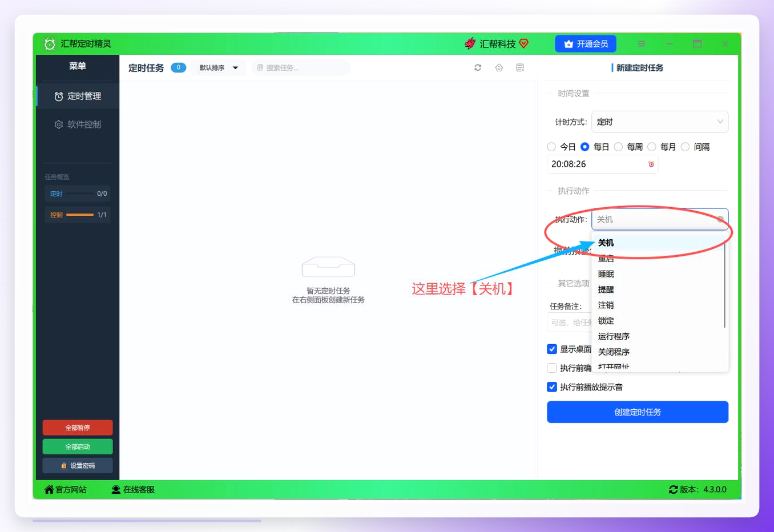Toggle the 显示桌面 checkbox
The image size is (774, 532).
coord(552,349)
